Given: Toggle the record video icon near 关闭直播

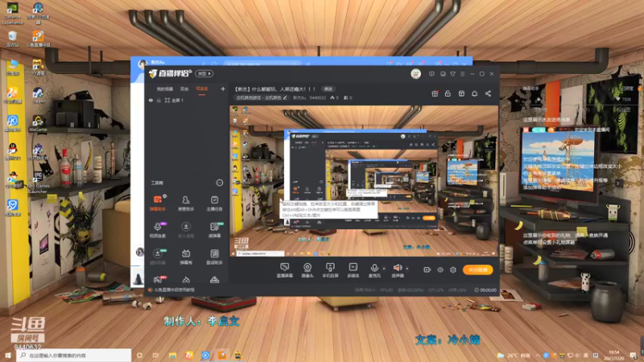Looking at the screenshot, I should pyautogui.click(x=427, y=269).
